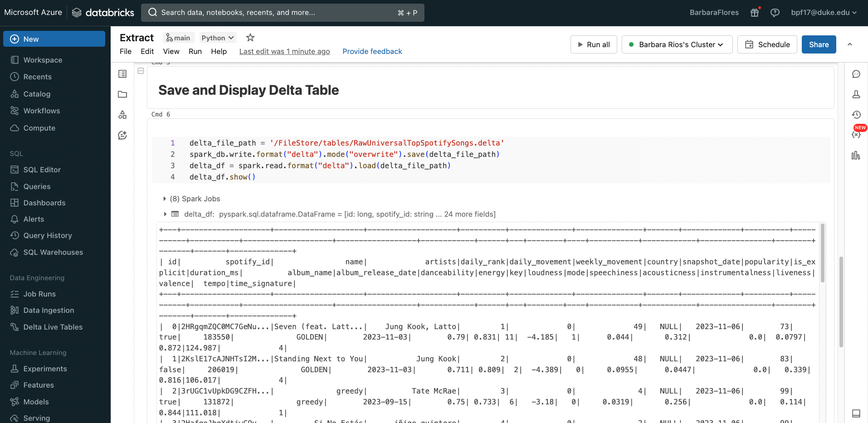Open the File menu
868x423 pixels.
(x=126, y=51)
